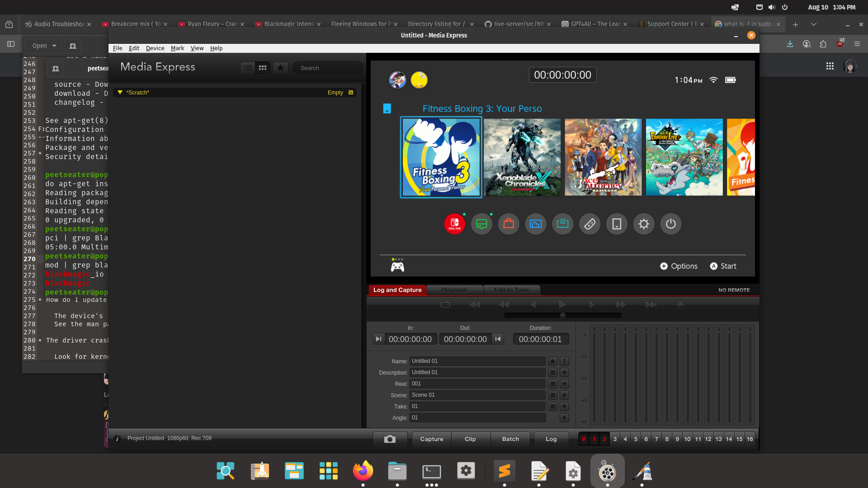Click the exclamation marker beside Name field
Image resolution: width=868 pixels, height=488 pixels.
[564, 361]
